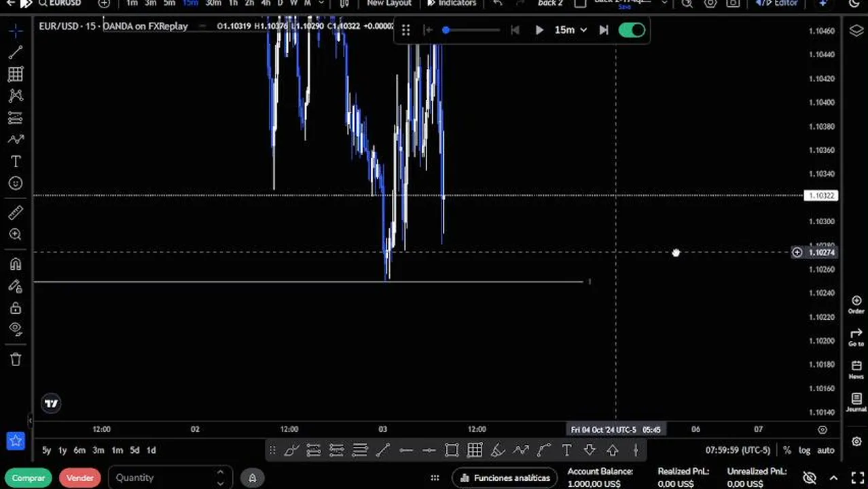Toggle hide all drawings eye icon
Image resolution: width=868 pixels, height=489 pixels.
[16, 329]
